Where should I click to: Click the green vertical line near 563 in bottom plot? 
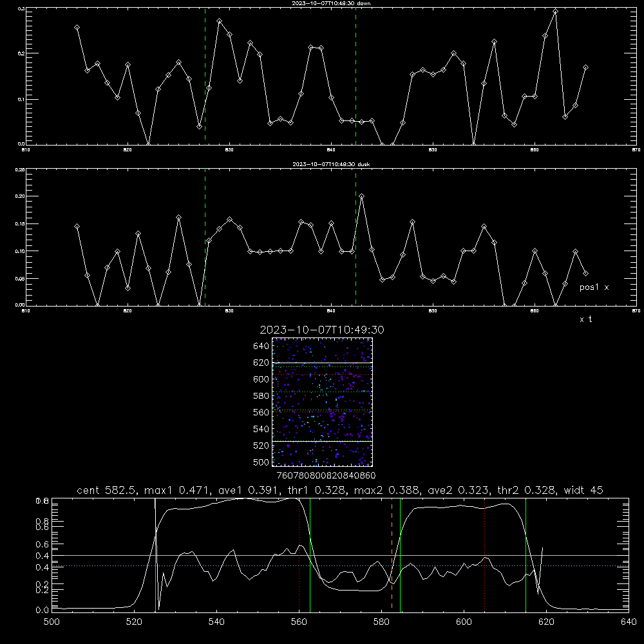pyautogui.click(x=310, y=555)
